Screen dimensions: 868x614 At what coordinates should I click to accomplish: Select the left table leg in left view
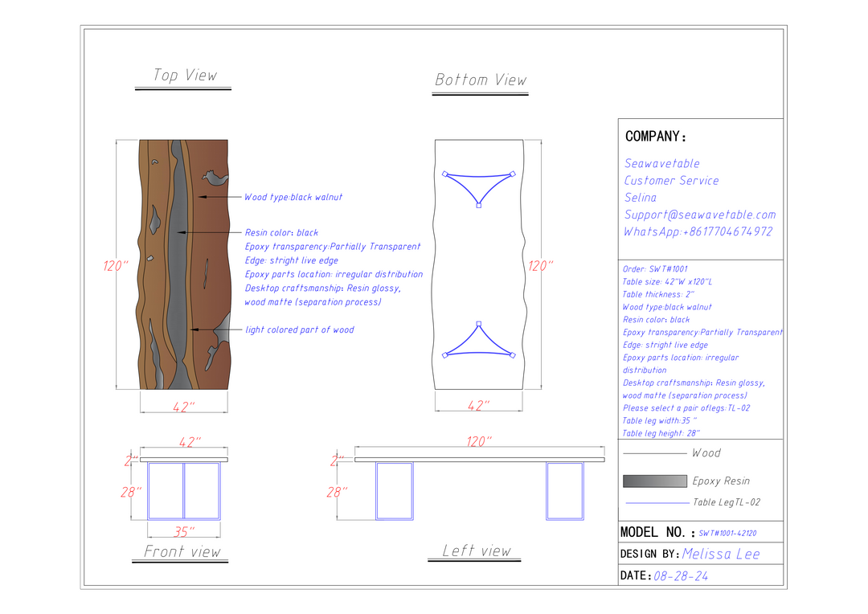tap(395, 491)
